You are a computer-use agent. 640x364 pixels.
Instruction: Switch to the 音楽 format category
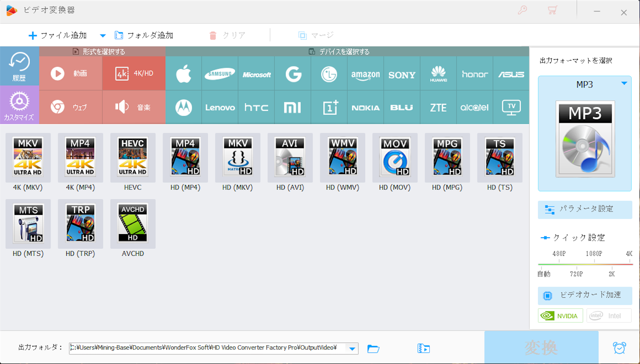tap(133, 106)
